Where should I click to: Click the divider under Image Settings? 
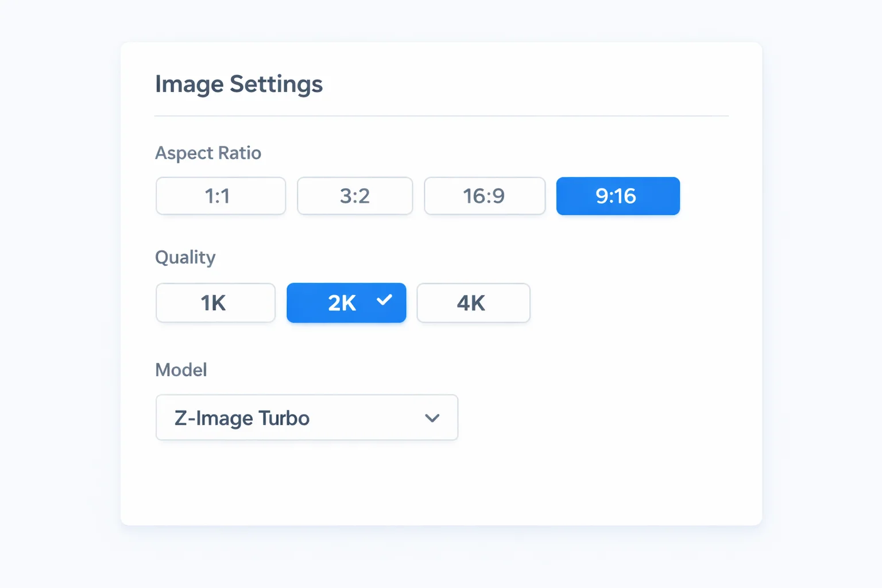pyautogui.click(x=441, y=115)
